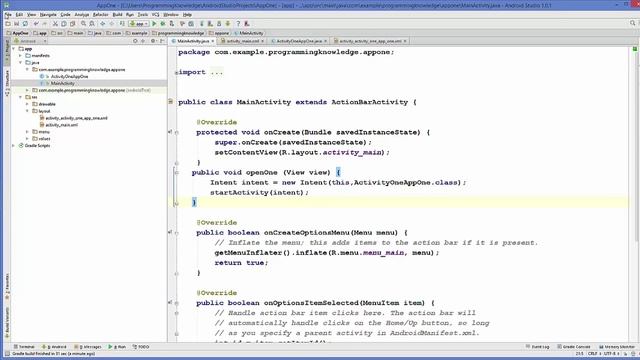The width and height of the screenshot is (640, 360).
Task: Close the MainActivity.java editor tab
Action: tap(213, 41)
